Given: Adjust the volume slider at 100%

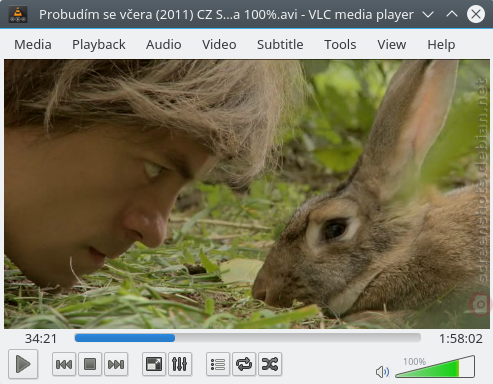Looking at the screenshot, I should click(435, 367).
